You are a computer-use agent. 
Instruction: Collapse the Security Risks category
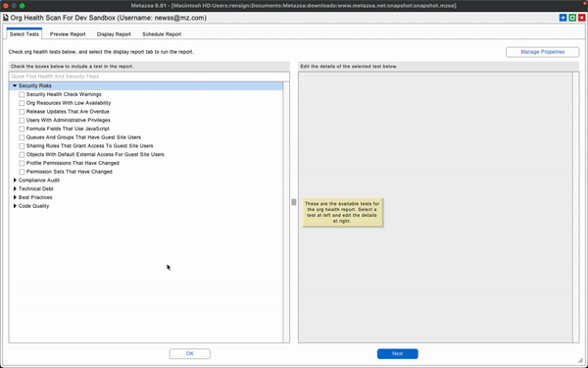pyautogui.click(x=15, y=86)
